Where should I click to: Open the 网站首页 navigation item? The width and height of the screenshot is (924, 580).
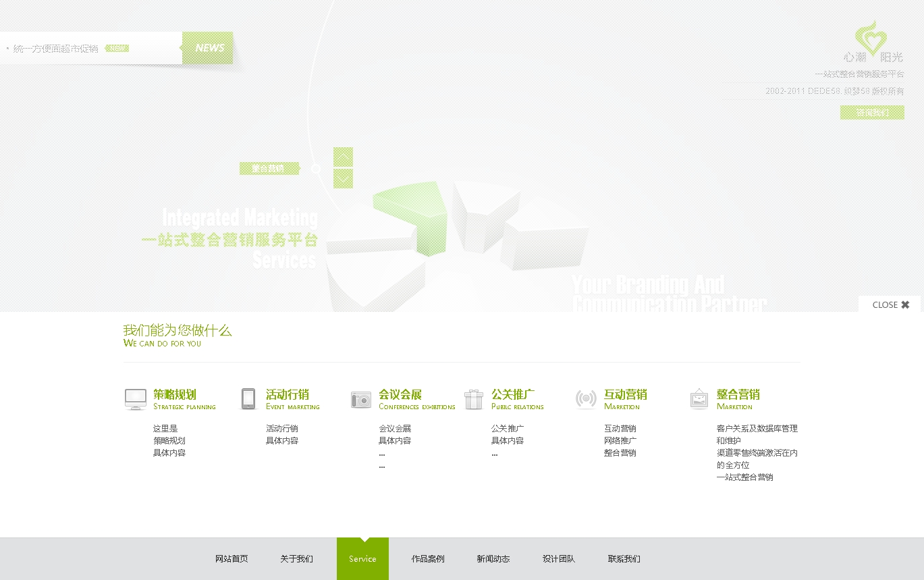[232, 559]
